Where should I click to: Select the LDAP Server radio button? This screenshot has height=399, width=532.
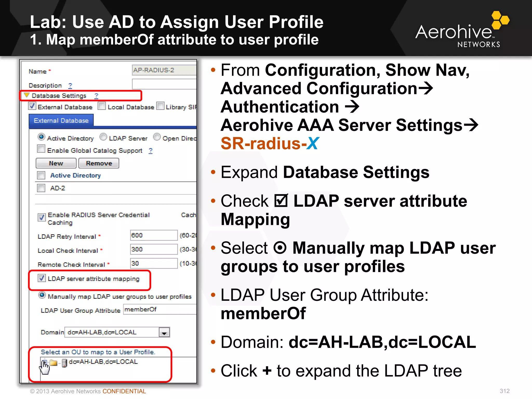[103, 137]
